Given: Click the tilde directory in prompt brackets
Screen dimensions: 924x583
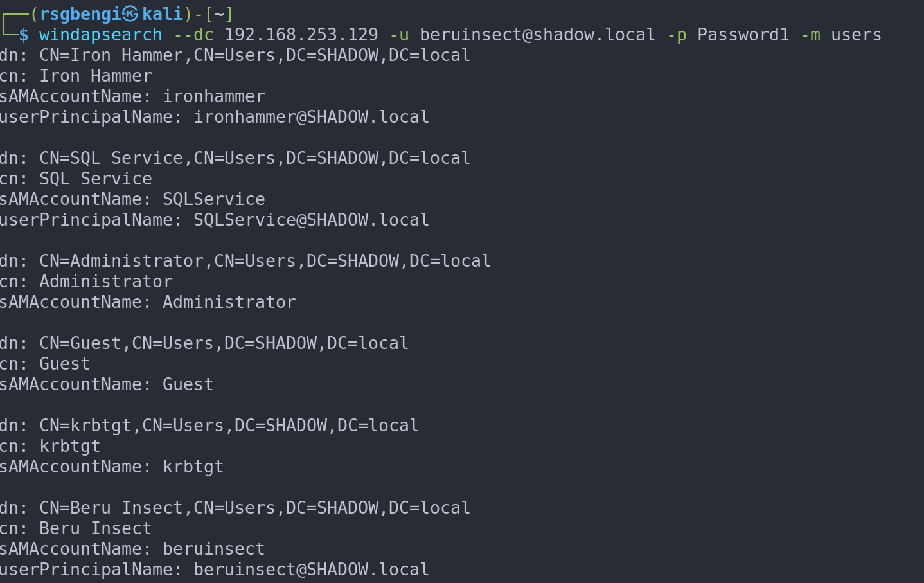Looking at the screenshot, I should coord(219,14).
